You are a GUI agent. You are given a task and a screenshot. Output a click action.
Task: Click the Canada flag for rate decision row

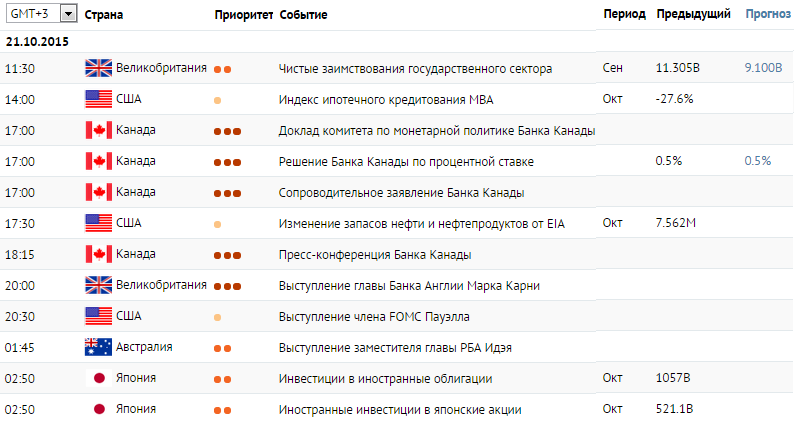point(98,161)
